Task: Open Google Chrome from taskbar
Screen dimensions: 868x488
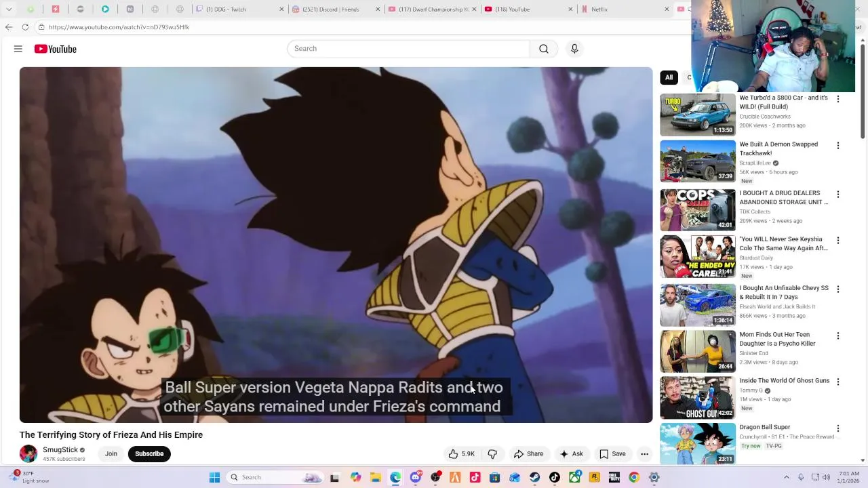Action: click(x=634, y=477)
